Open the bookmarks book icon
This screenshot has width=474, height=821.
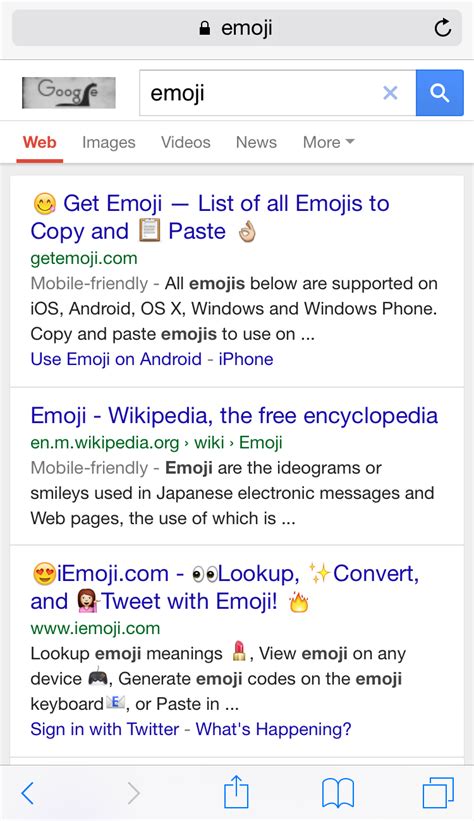point(338,793)
